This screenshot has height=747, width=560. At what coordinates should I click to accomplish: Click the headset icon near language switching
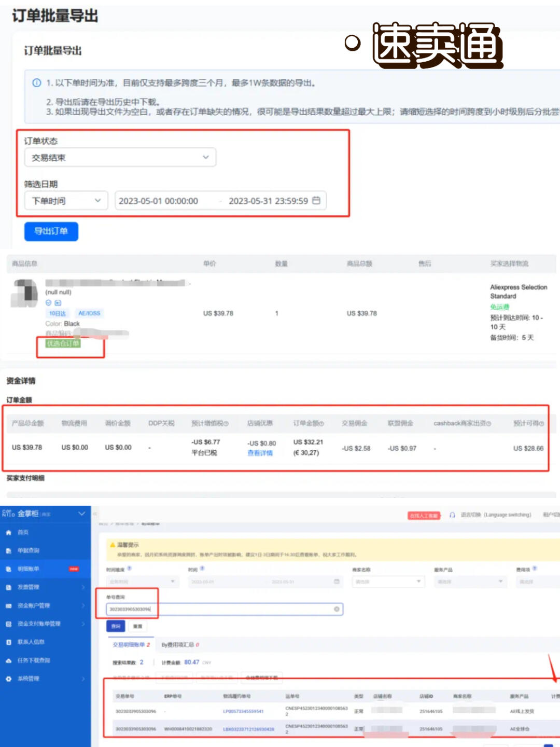click(452, 515)
